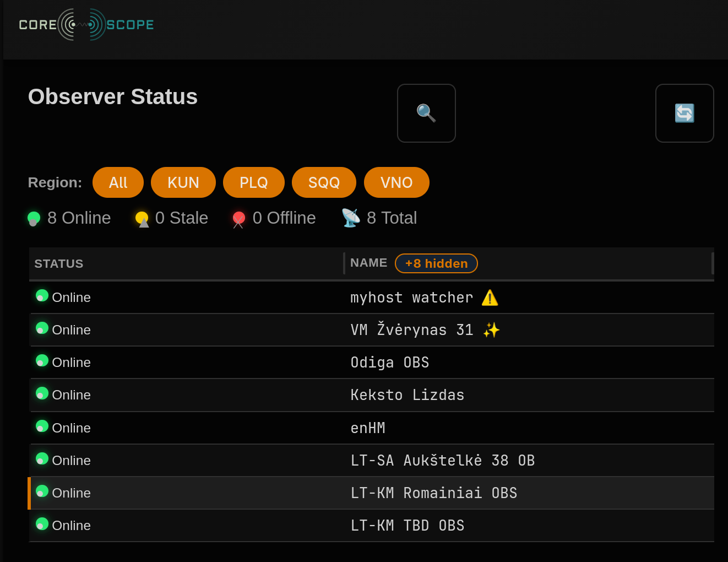Viewport: 728px width, 562px height.
Task: Select the enHM observer name
Action: tap(368, 428)
